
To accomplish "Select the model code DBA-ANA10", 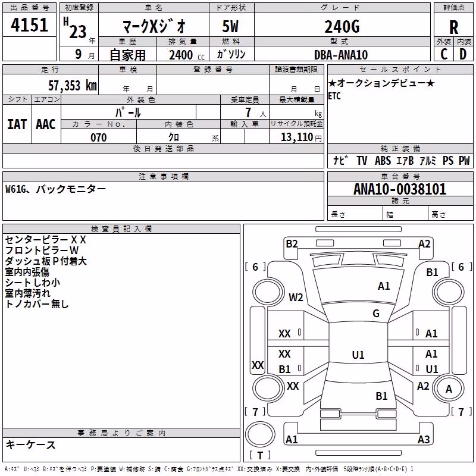I will click(341, 55).
